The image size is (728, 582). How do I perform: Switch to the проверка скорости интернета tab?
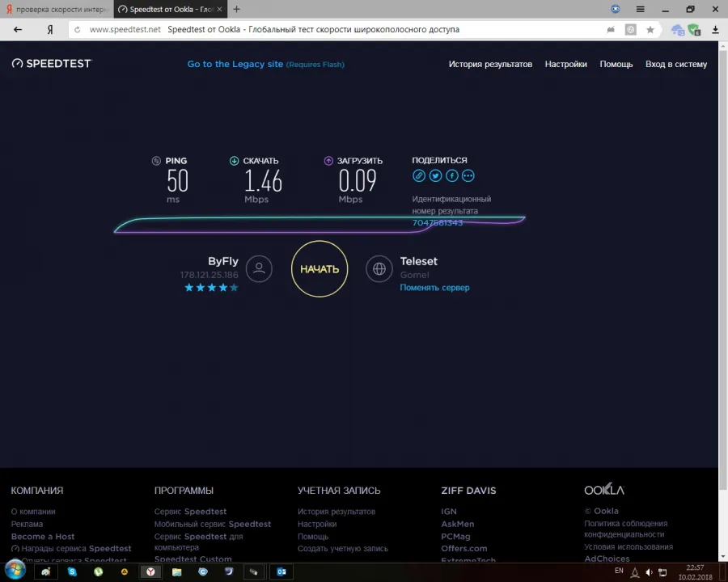coord(57,9)
